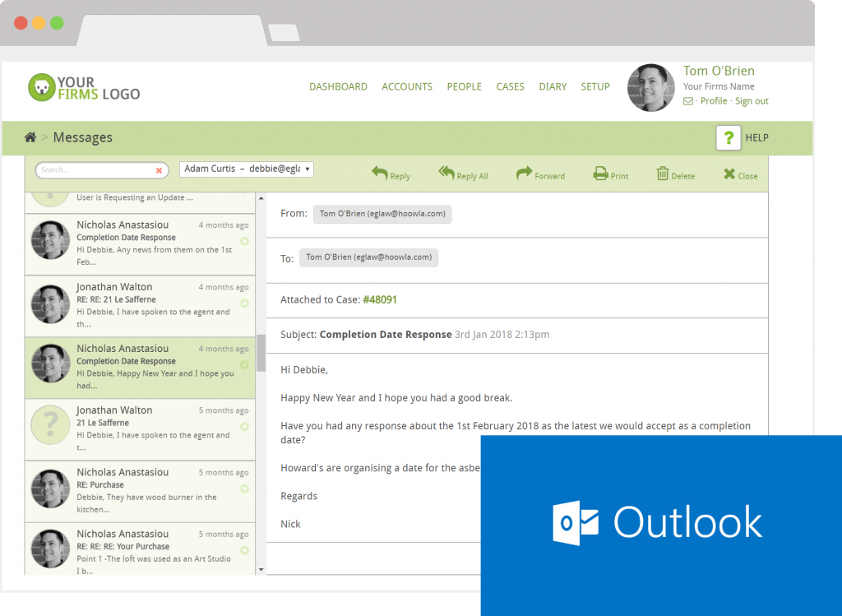Click the HELP label
This screenshot has height=616, width=842.
click(756, 138)
